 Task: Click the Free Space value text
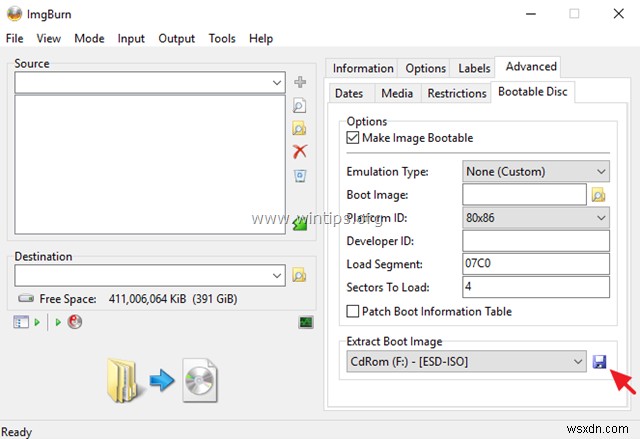(173, 299)
